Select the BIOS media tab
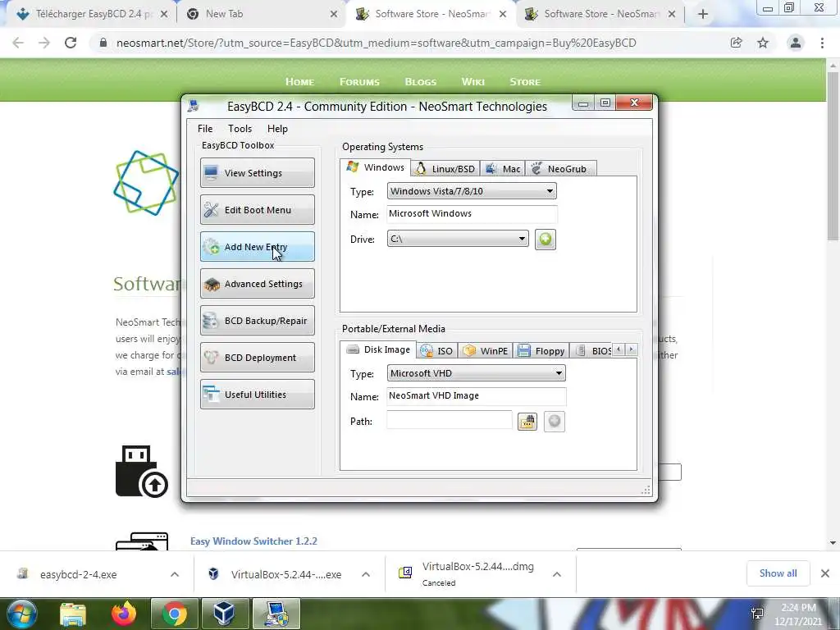 [591, 351]
